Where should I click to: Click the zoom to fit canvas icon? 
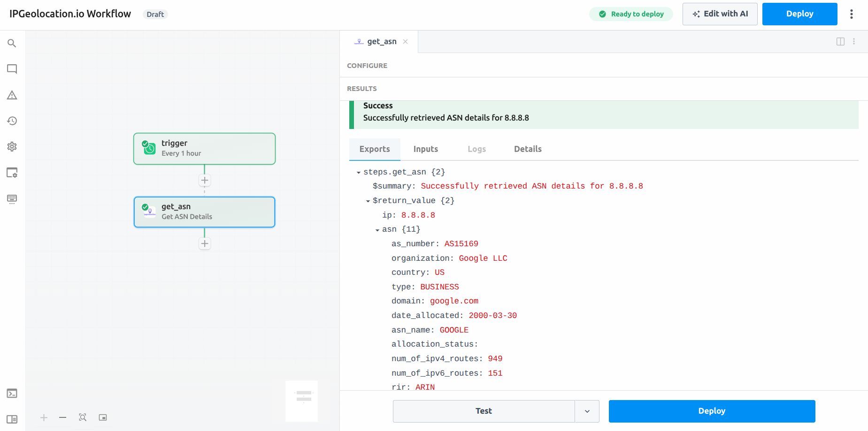[83, 417]
